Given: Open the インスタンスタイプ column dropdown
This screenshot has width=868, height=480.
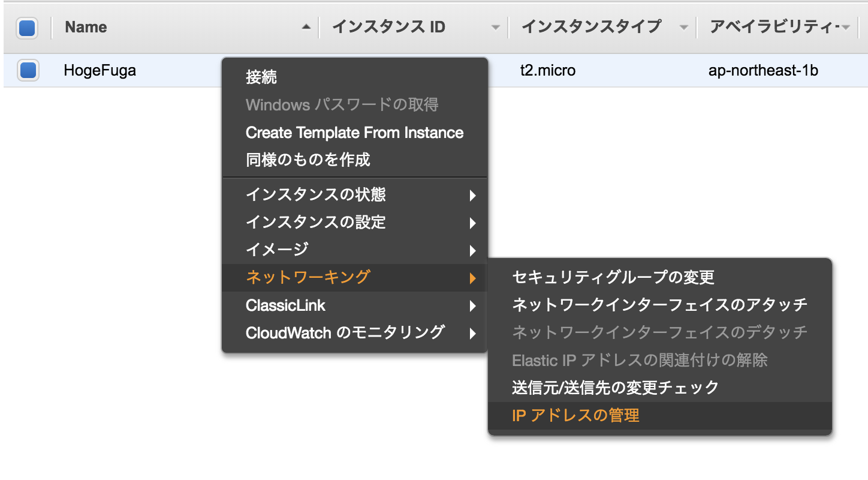Looking at the screenshot, I should [x=683, y=26].
